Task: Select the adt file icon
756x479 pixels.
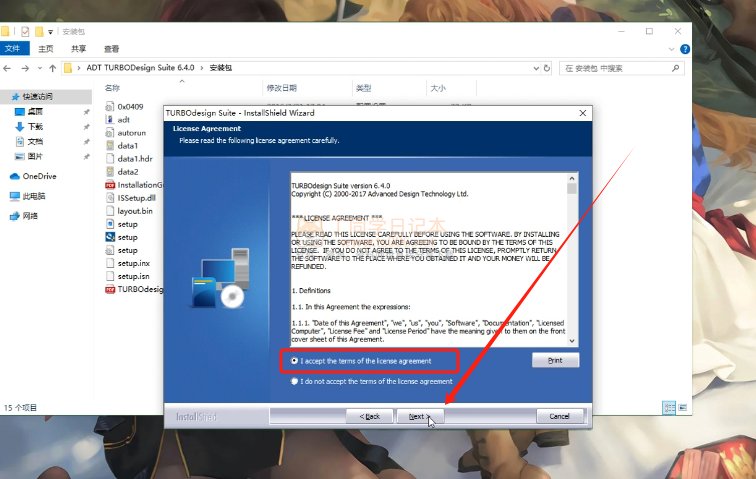Action: (x=110, y=120)
